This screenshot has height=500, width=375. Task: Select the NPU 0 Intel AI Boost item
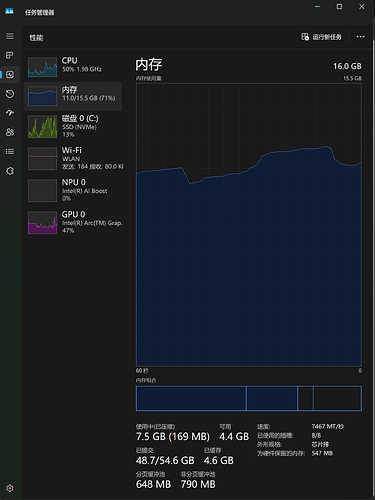pos(73,190)
